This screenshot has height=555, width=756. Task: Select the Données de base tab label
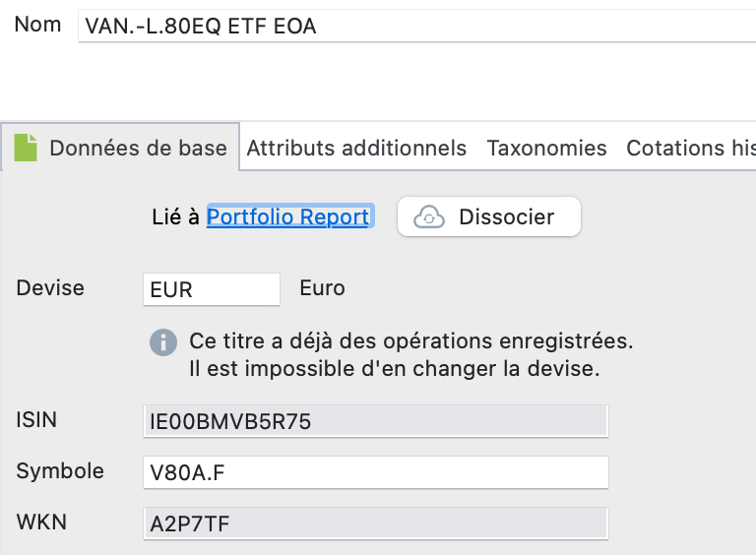tap(138, 148)
